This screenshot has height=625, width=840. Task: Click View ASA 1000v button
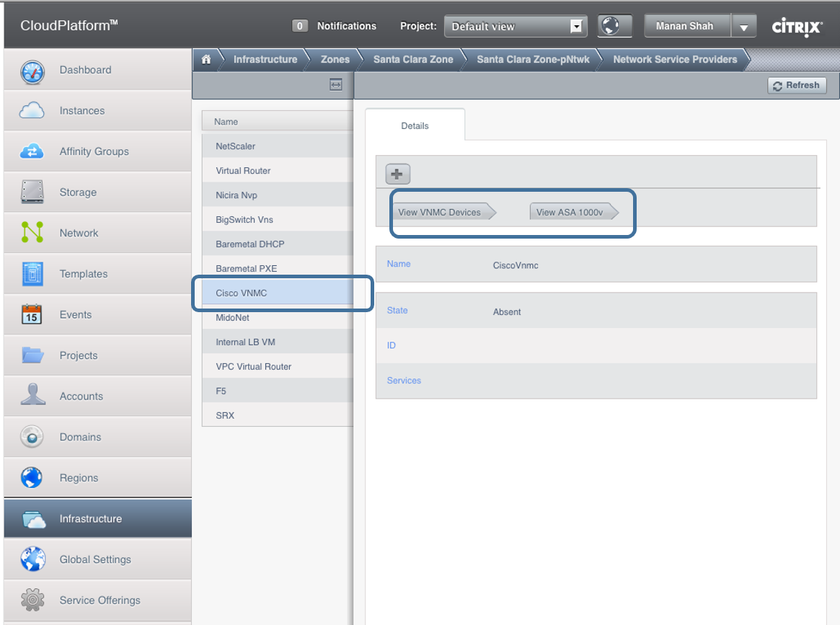click(570, 213)
